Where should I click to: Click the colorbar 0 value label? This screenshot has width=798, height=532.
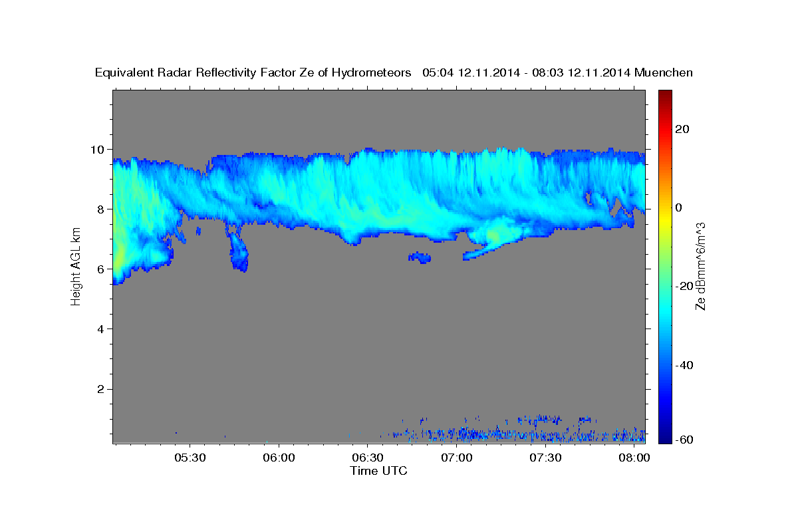click(x=679, y=207)
